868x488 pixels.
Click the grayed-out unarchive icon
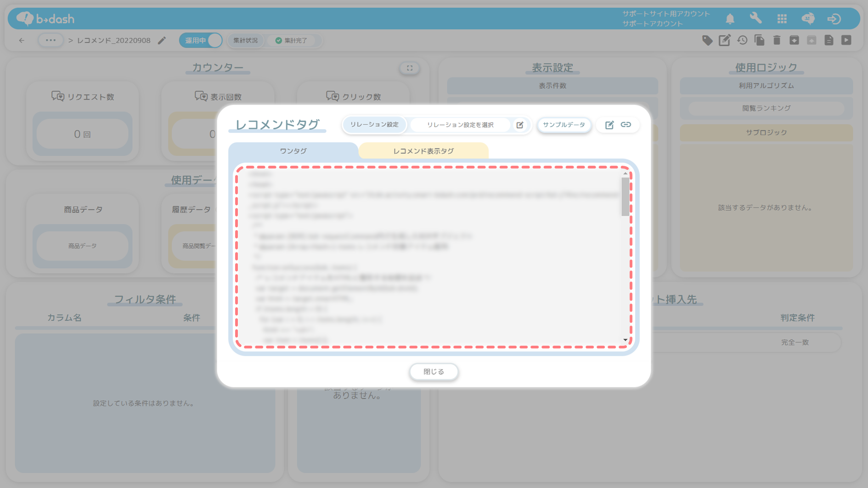pyautogui.click(x=812, y=40)
